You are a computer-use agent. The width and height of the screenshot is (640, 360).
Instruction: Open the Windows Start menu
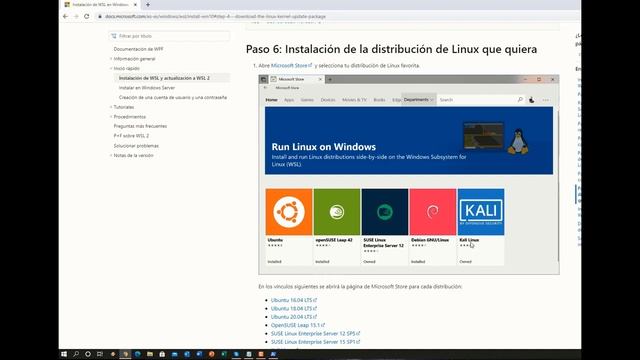64,354
